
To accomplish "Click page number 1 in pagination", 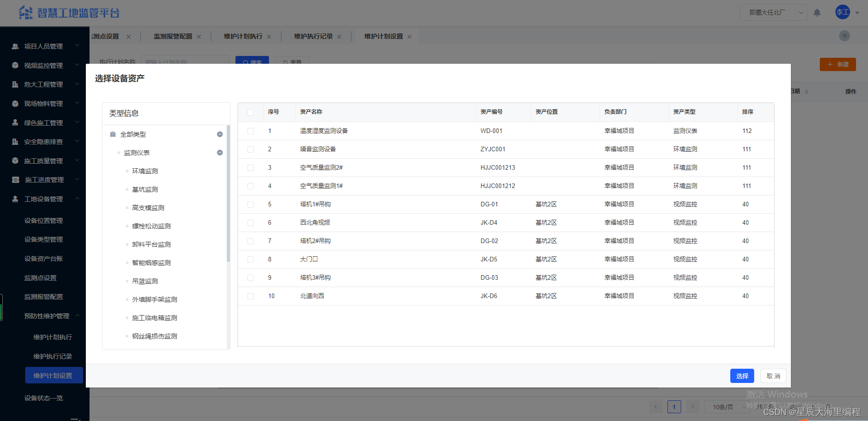I will pos(674,407).
